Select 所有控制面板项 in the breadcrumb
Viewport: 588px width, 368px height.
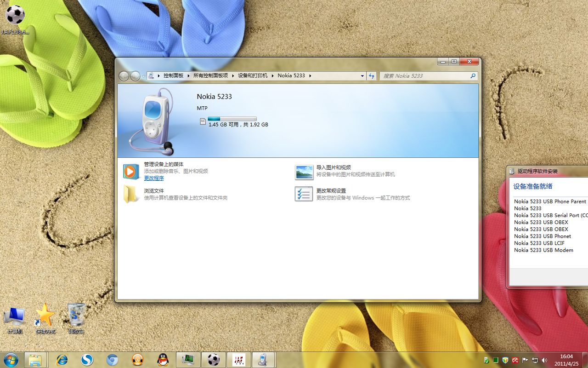[x=210, y=75]
